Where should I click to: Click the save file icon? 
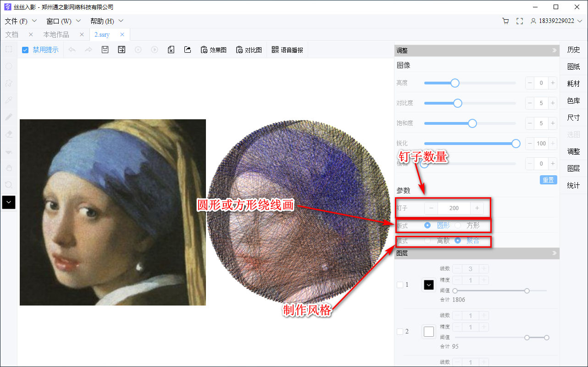[x=105, y=50]
